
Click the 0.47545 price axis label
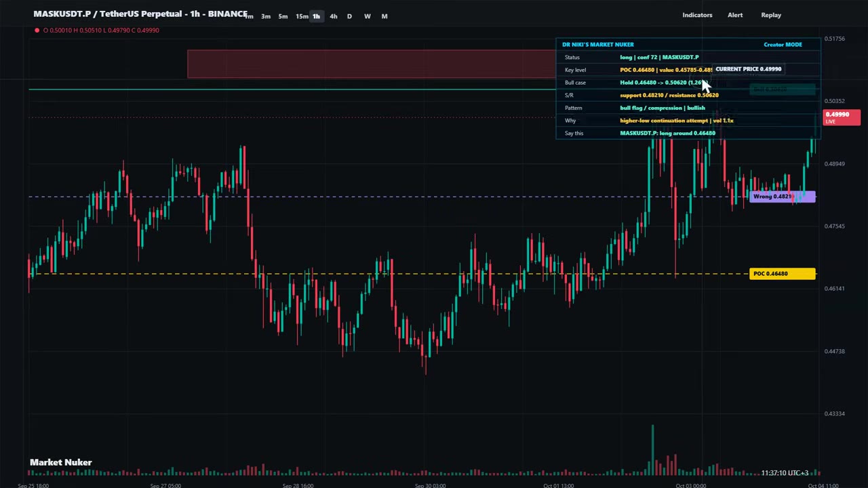835,226
